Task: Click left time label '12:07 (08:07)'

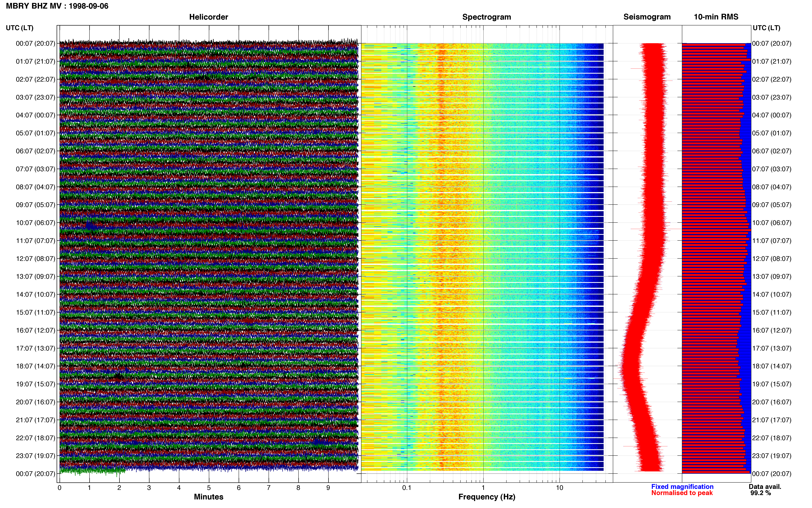Action: tap(35, 259)
